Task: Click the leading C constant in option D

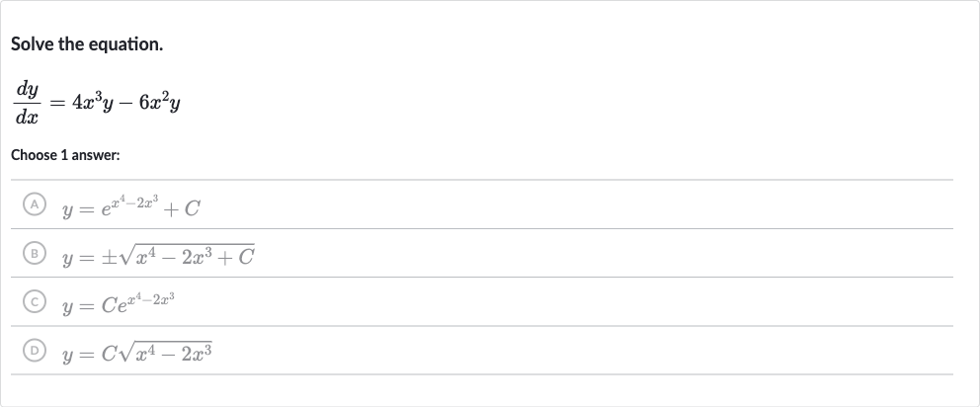Action: coord(110,355)
